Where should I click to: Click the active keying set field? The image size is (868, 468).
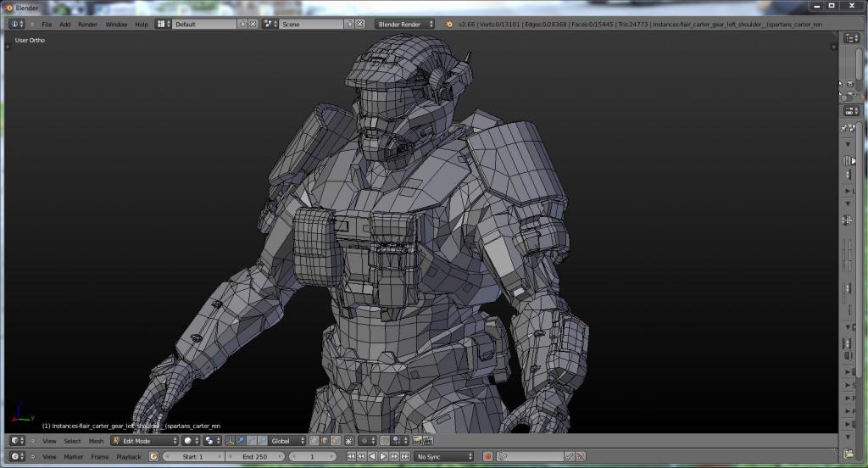click(x=530, y=456)
